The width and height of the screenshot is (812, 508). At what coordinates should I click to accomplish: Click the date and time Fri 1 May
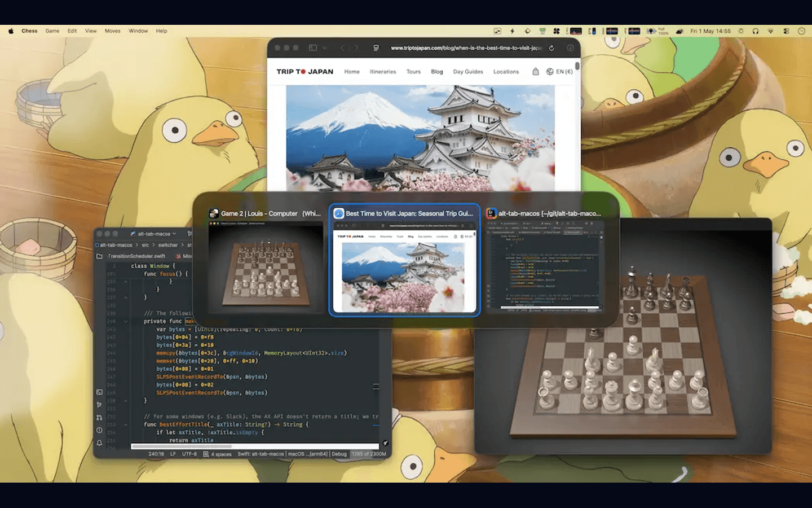(710, 31)
